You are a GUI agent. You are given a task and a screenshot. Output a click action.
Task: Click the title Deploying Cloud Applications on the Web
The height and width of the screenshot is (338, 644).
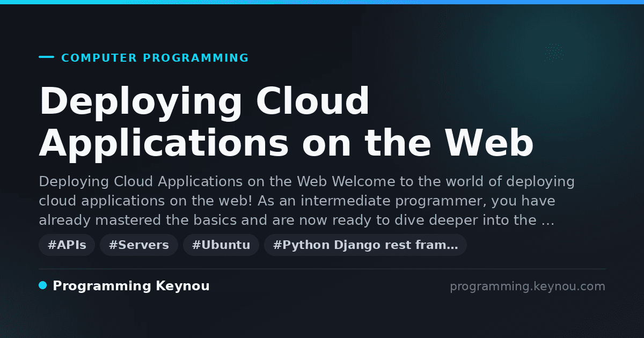coord(286,122)
